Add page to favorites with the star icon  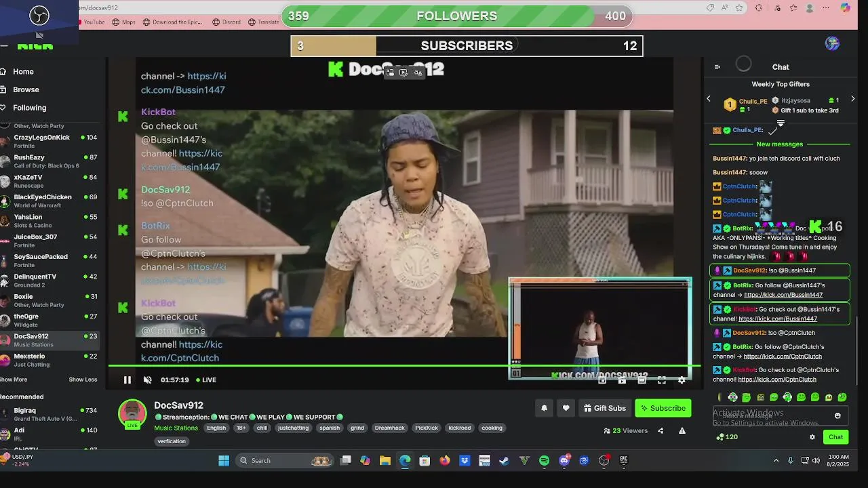739,8
